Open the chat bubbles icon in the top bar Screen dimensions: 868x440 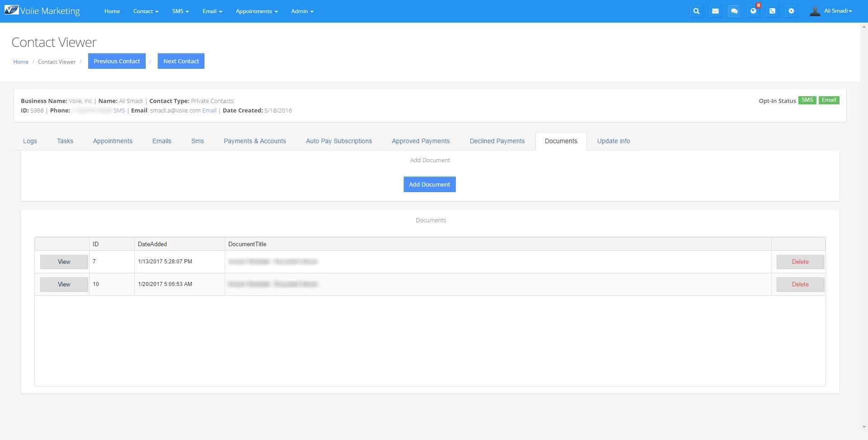tap(734, 11)
